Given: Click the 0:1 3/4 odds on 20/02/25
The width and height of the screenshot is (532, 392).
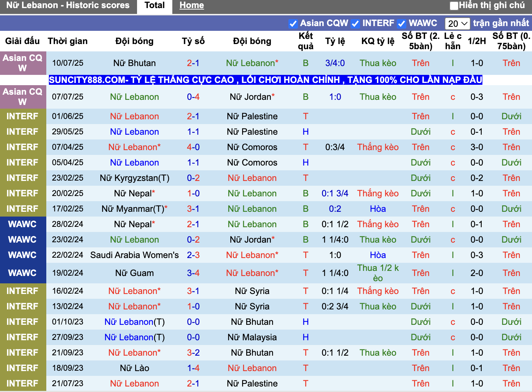Looking at the screenshot, I should coord(335,193).
